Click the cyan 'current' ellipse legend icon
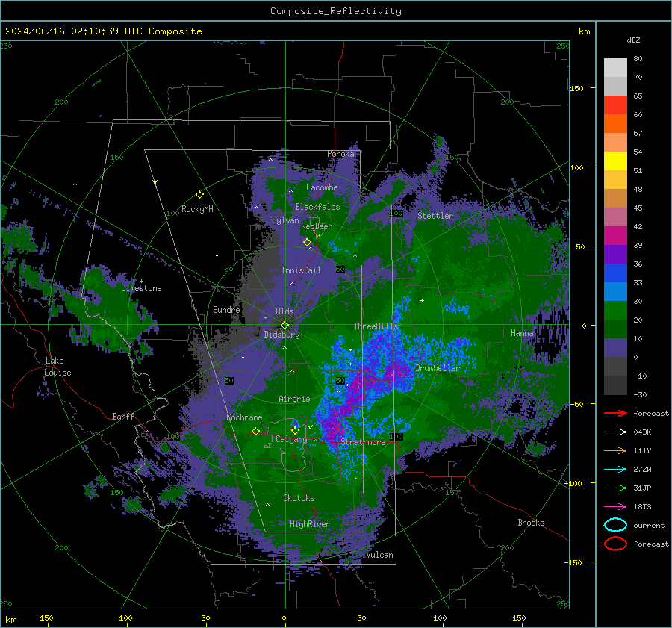The height and width of the screenshot is (628, 672). click(x=615, y=525)
